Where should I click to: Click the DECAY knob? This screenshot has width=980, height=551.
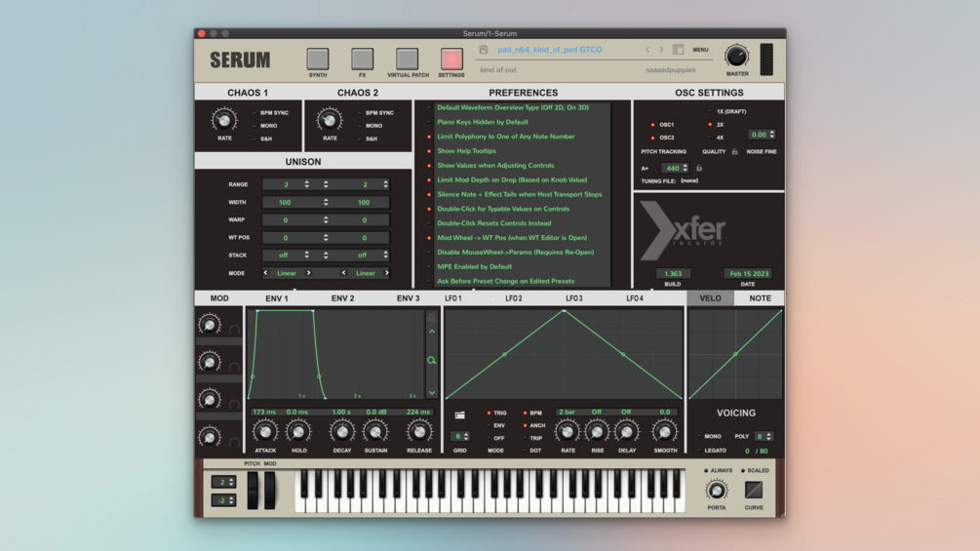point(342,432)
